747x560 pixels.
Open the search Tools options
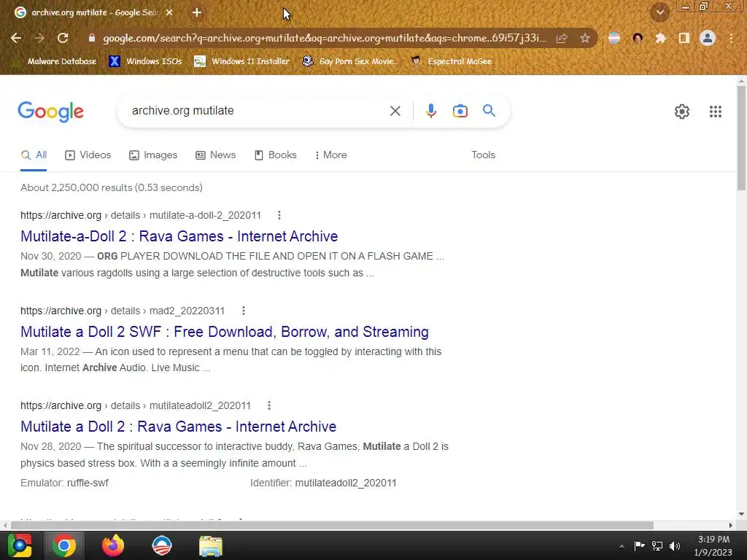[x=483, y=155]
